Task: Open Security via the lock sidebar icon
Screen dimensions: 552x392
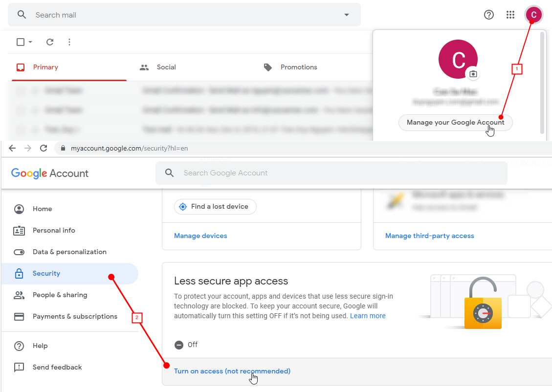Action: click(x=19, y=273)
